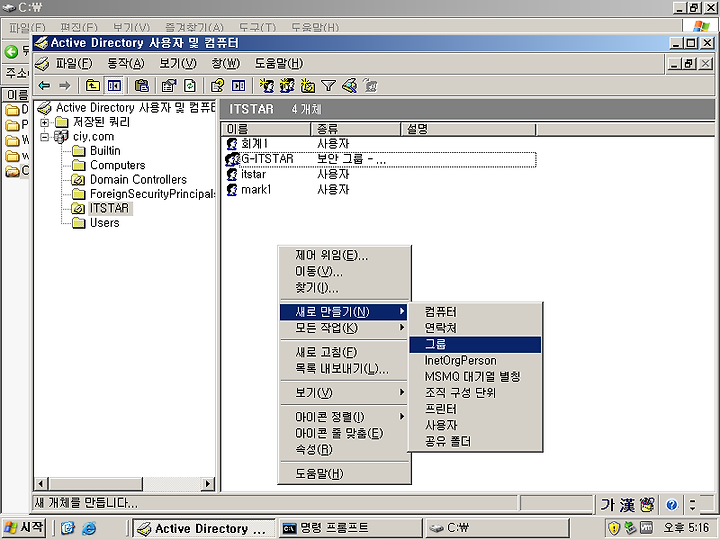This screenshot has height=540, width=720.
Task: Open Properties via the toolbar icon
Action: pyautogui.click(x=169, y=85)
